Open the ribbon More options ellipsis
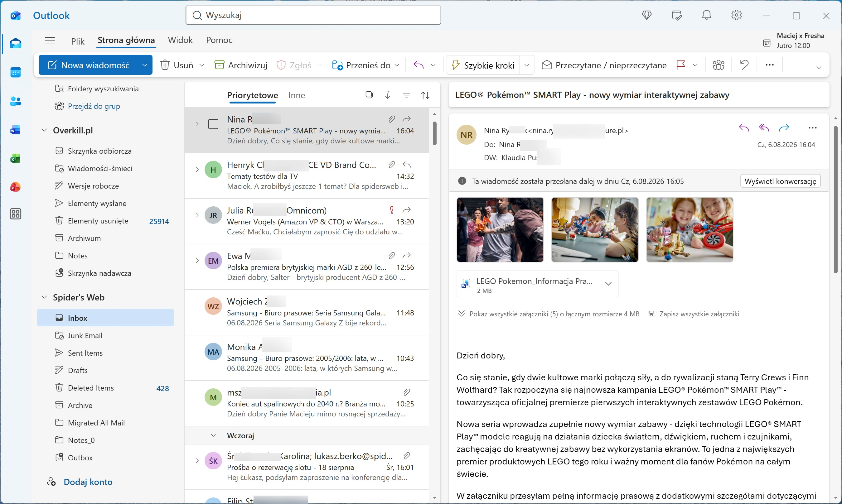This screenshot has height=504, width=842. (770, 65)
